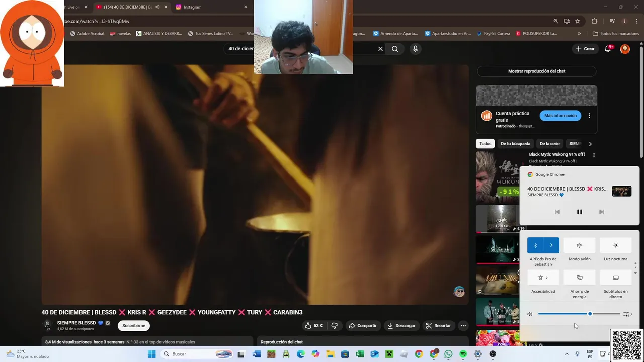Click Compartir to share the video

[x=362, y=326]
